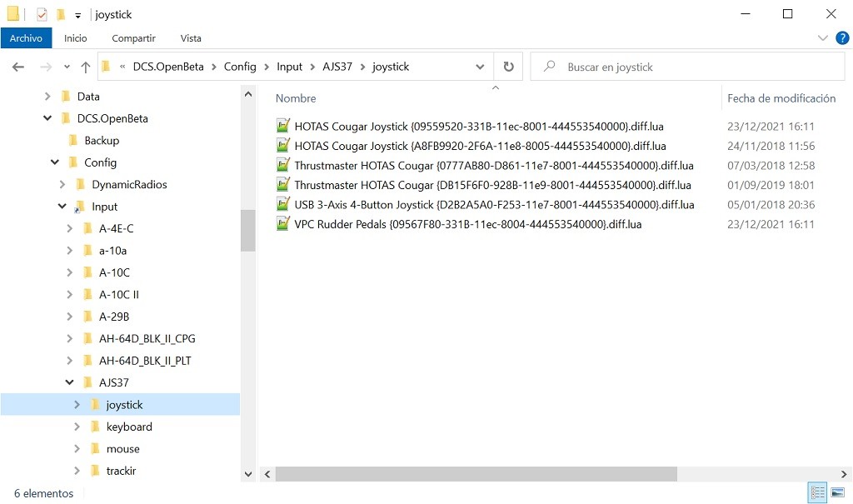Select the A-10C II folder
This screenshot has width=853, height=504.
tap(119, 294)
